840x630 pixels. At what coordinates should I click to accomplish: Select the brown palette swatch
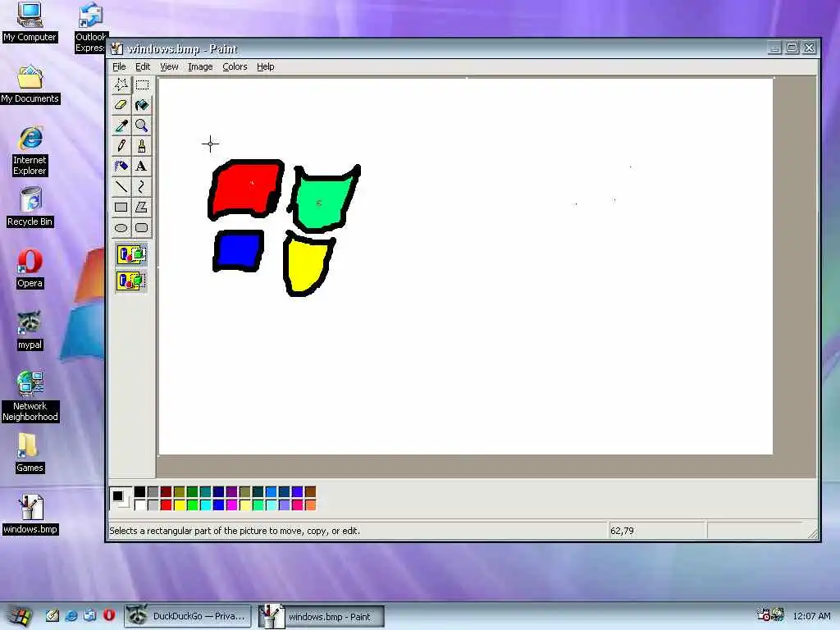[311, 492]
